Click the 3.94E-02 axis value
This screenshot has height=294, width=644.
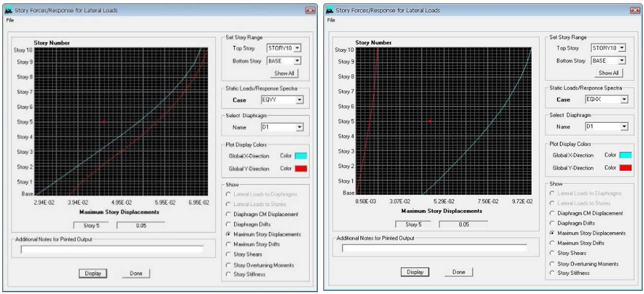click(78, 203)
